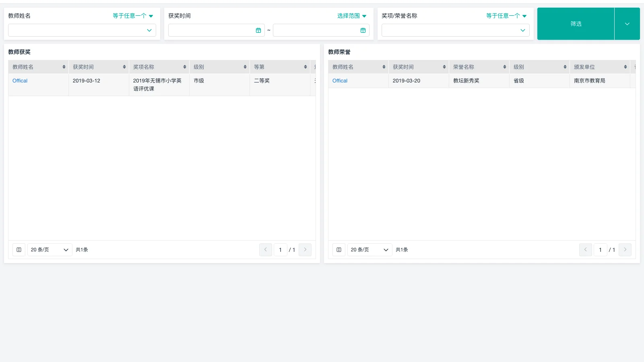The width and height of the screenshot is (644, 362).
Task: Select cell 教坛新秀奖 in 教师荣誉
Action: click(x=479, y=80)
